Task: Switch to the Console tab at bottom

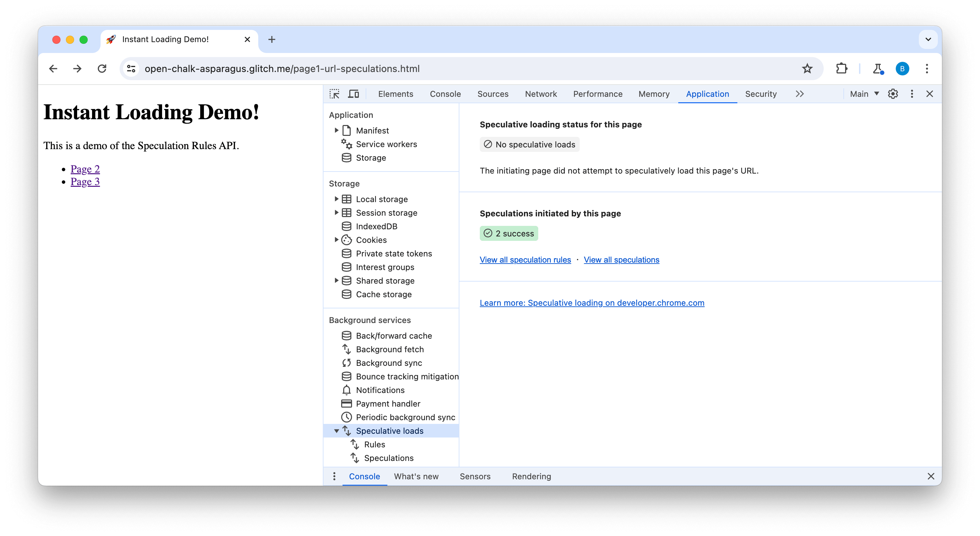Action: (x=365, y=476)
